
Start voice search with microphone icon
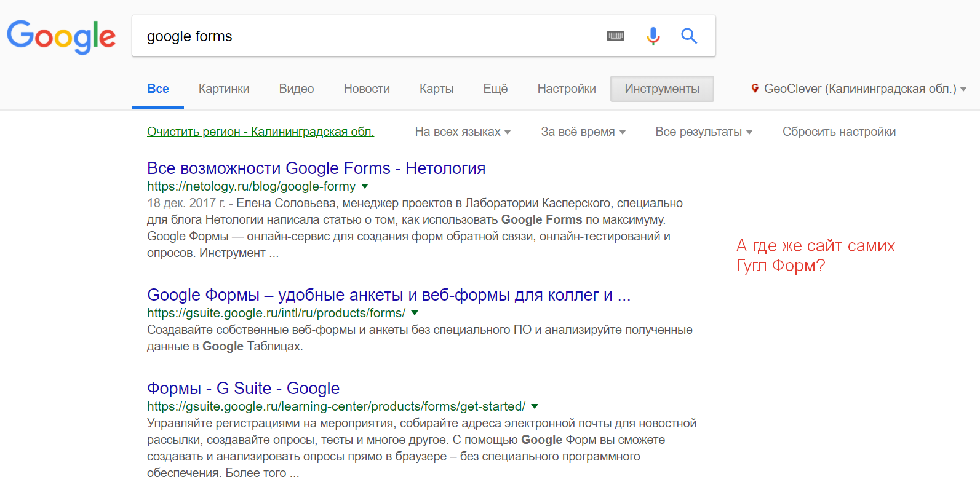653,36
